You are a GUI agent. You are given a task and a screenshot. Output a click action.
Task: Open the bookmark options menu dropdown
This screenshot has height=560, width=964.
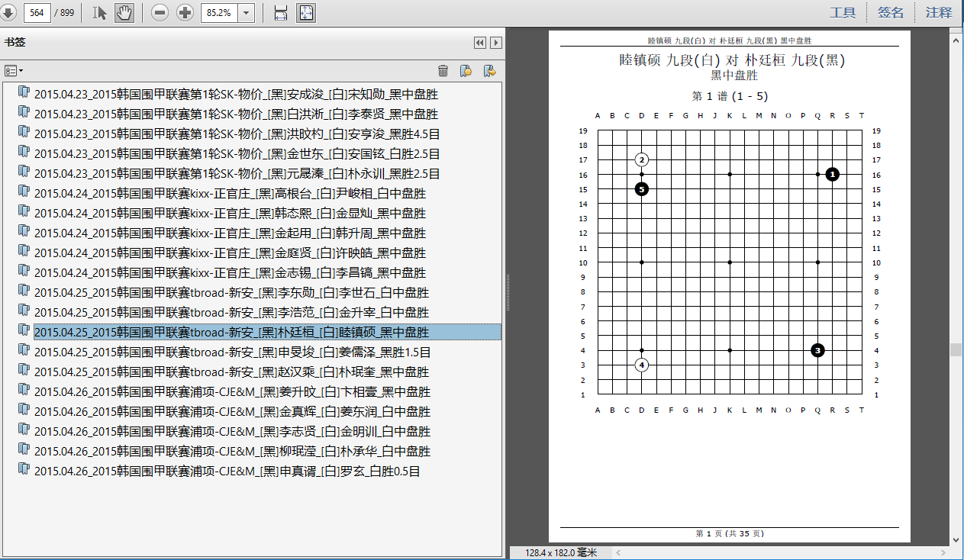coord(14,70)
